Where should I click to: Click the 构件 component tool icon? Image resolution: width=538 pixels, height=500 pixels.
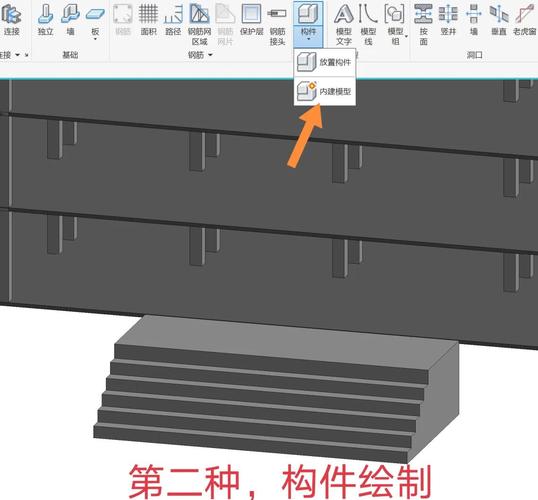308,14
